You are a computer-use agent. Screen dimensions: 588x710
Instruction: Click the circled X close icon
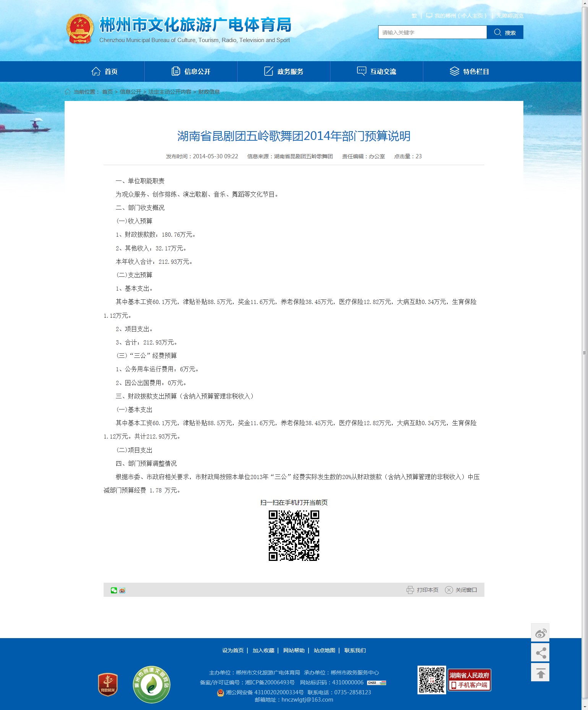[x=449, y=590]
